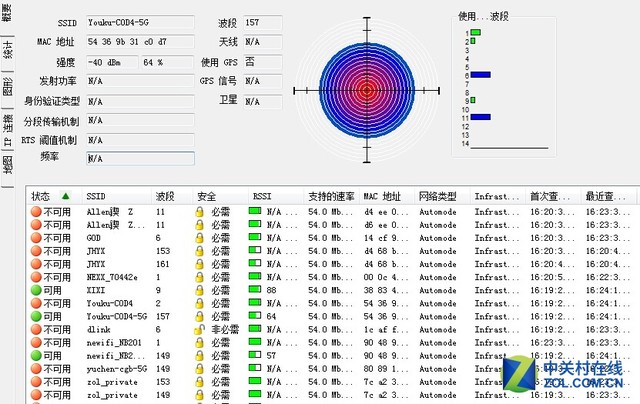Click red status icon for JHYX channel 161 row
Image resolution: width=640 pixels, height=404 pixels.
[36, 264]
